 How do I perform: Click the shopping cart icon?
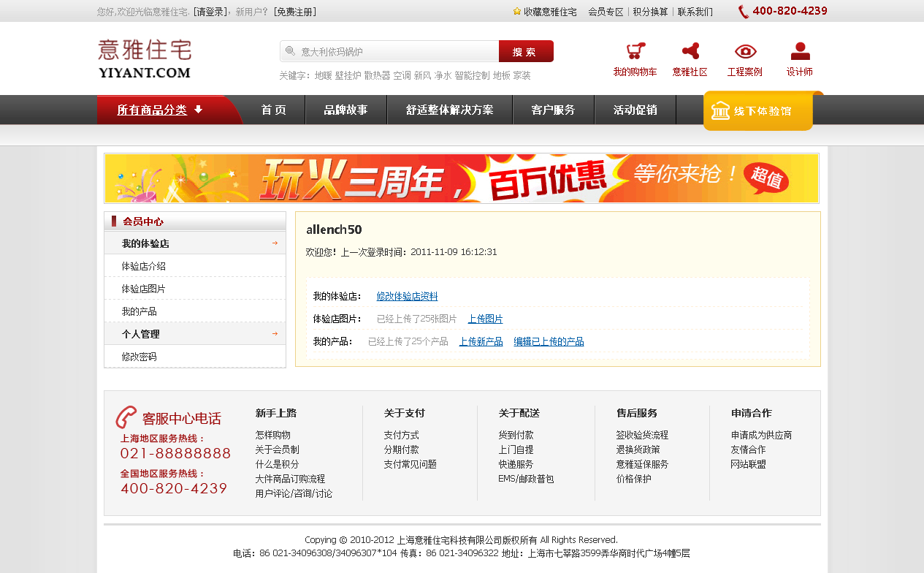point(635,51)
